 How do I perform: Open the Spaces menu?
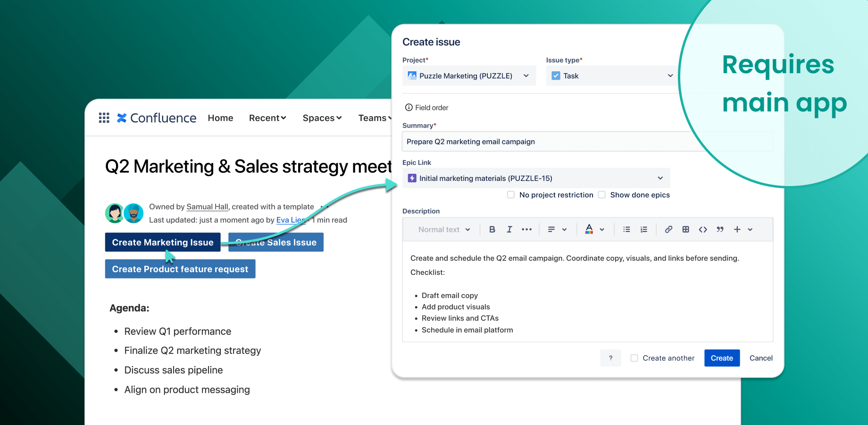coord(322,118)
